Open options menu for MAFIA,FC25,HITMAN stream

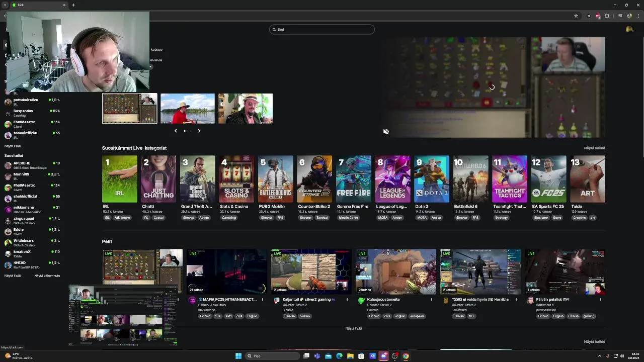click(262, 300)
